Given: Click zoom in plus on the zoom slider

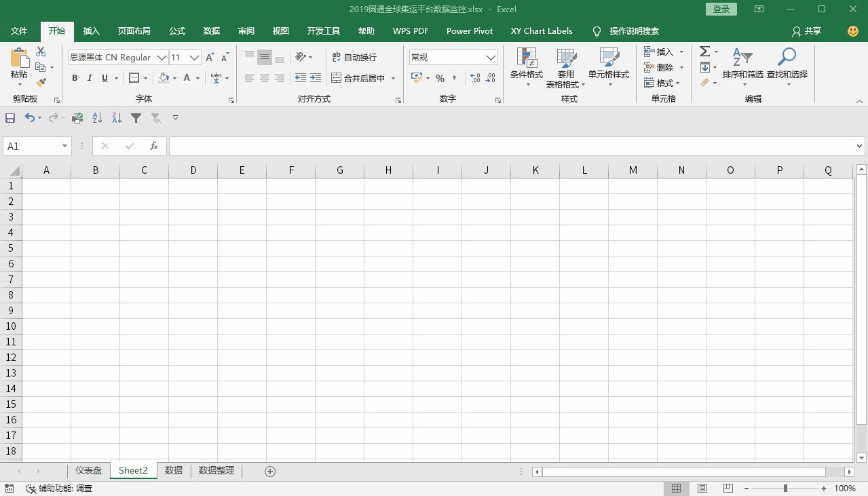Looking at the screenshot, I should (823, 488).
